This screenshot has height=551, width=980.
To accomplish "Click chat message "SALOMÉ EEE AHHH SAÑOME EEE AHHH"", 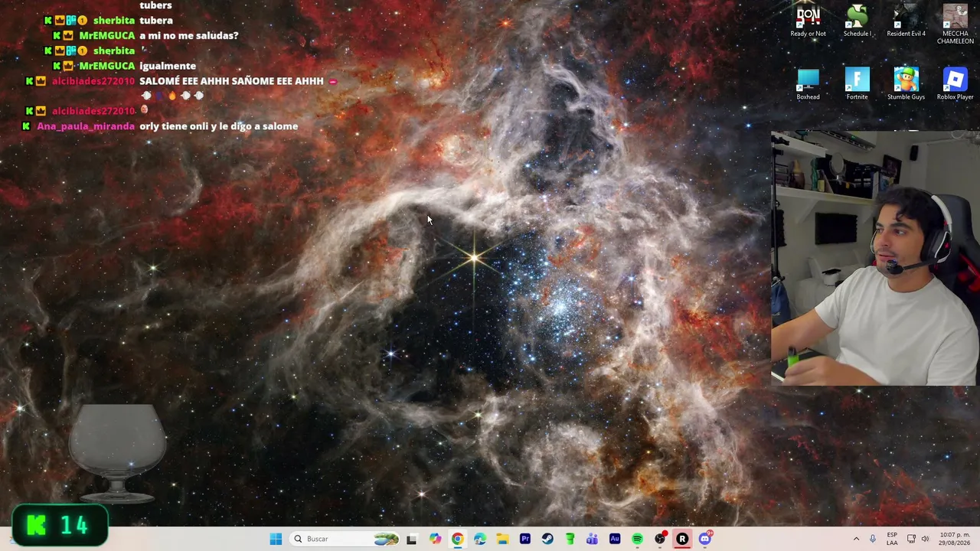I will coord(231,80).
